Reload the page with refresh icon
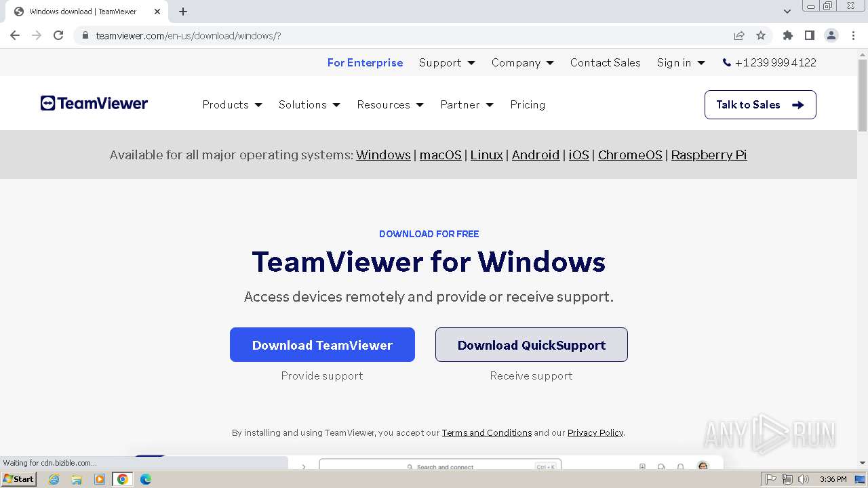868x488 pixels. (58, 35)
